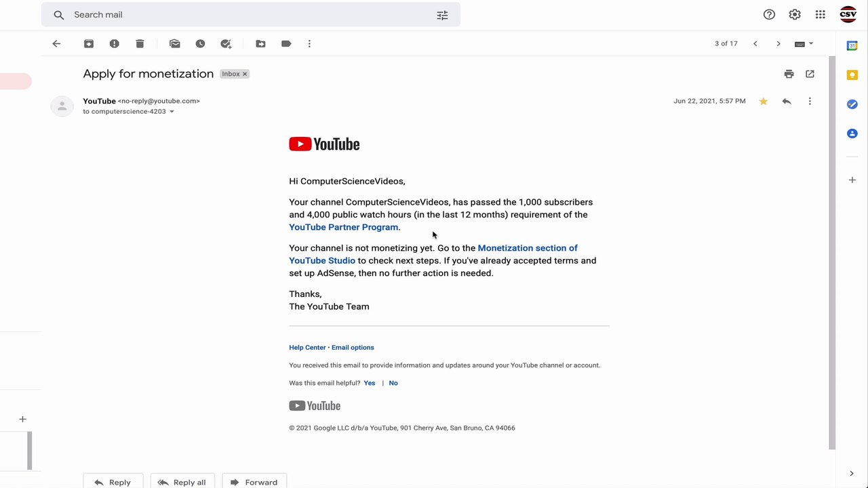Archive this email
This screenshot has width=868, height=488.
point(89,43)
